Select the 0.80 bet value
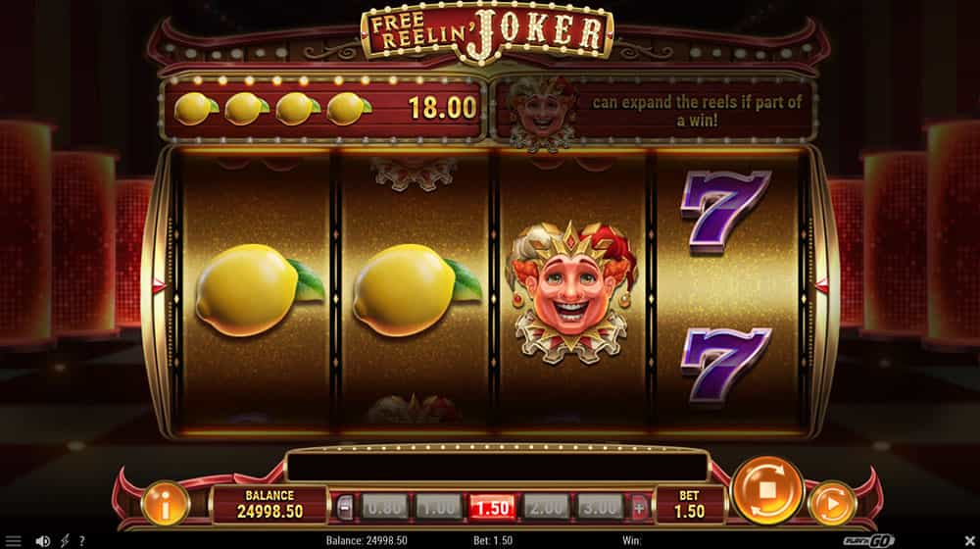The image size is (980, 549). (384, 508)
